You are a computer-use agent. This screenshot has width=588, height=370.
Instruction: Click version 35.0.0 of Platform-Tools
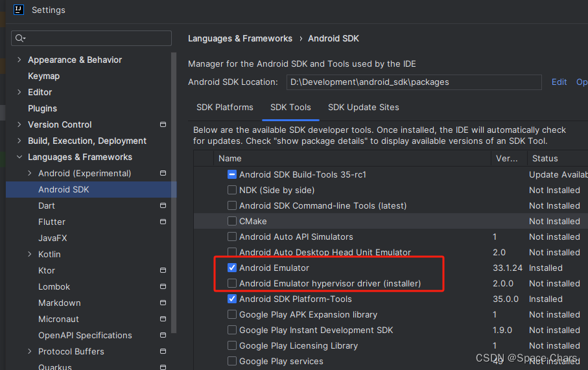coord(506,299)
